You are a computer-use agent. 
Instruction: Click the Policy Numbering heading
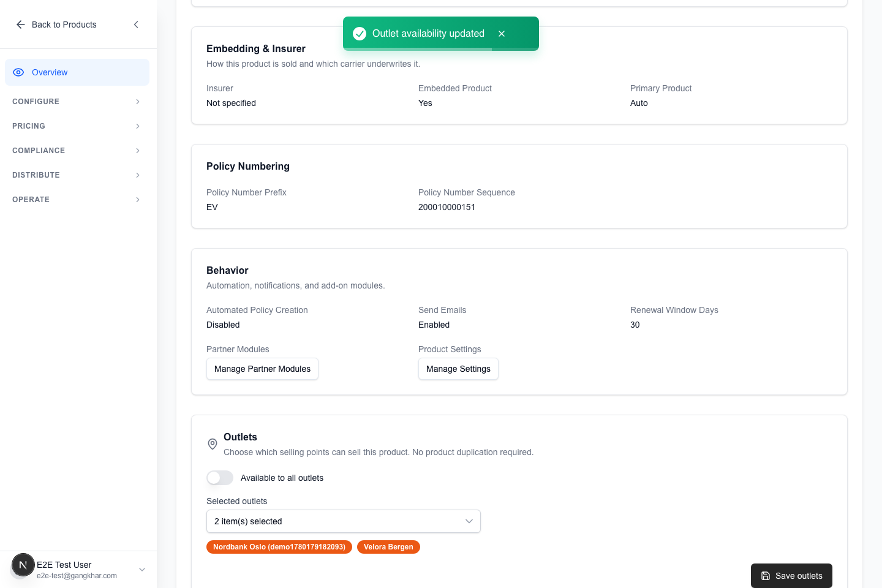(x=248, y=166)
